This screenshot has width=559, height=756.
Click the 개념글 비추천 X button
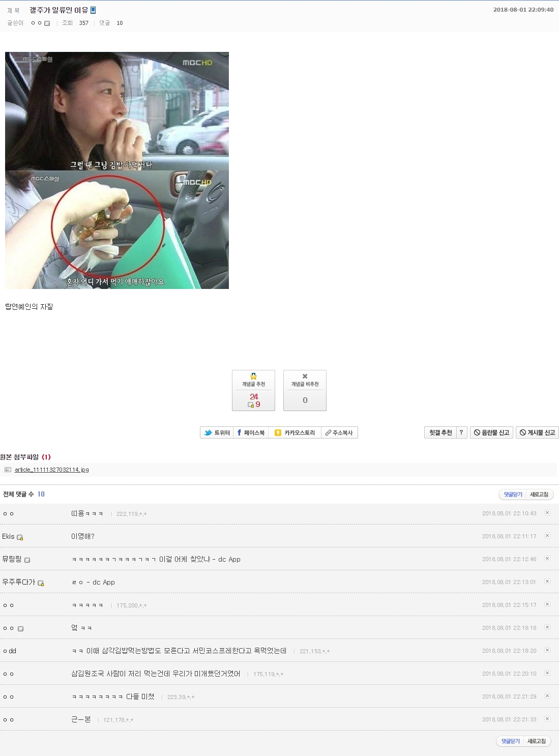305,390
